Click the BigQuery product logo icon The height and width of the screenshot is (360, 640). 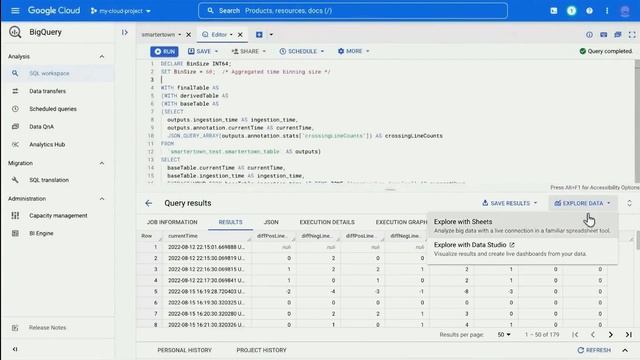pyautogui.click(x=15, y=32)
